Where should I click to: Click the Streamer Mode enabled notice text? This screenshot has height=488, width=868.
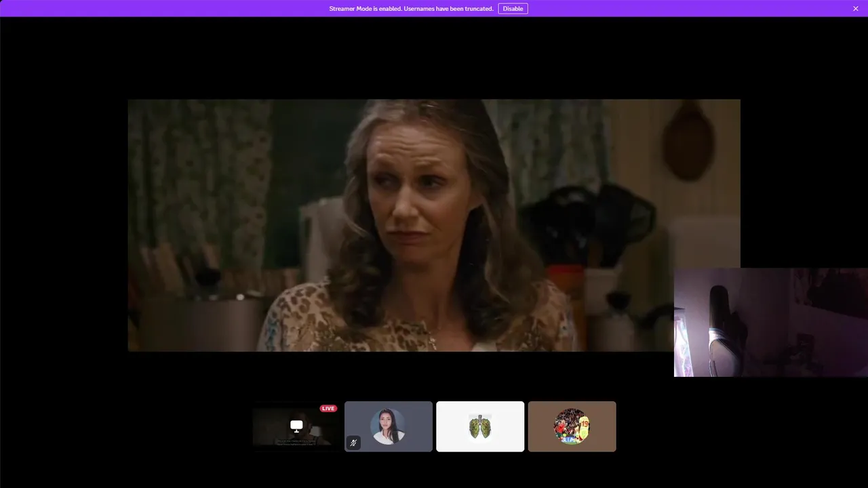(x=411, y=9)
